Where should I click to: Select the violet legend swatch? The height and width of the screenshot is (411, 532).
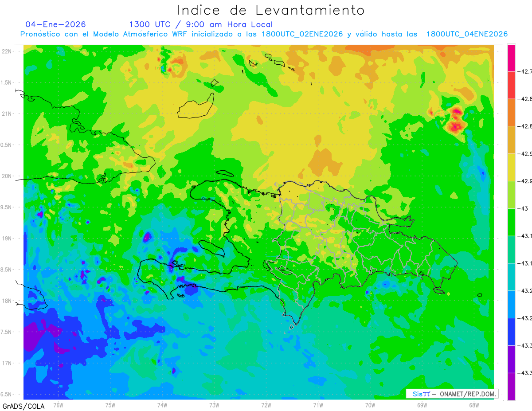coord(511,359)
